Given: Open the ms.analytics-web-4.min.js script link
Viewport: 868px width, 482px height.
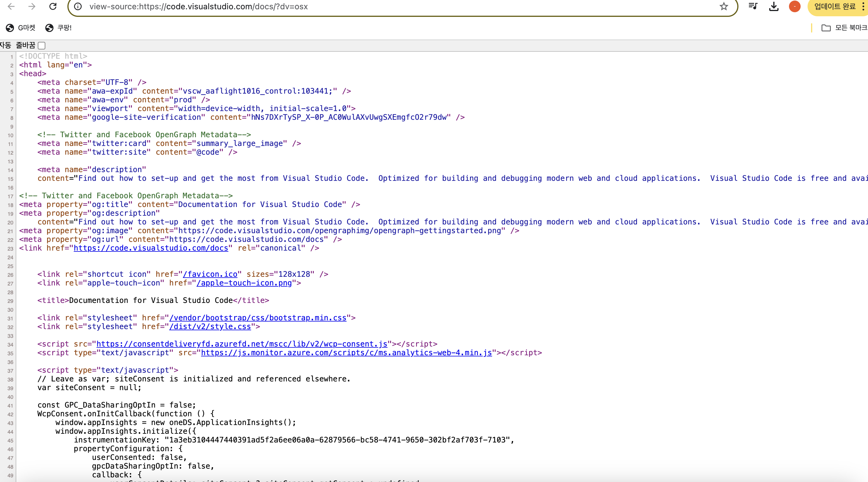Looking at the screenshot, I should click(x=346, y=353).
